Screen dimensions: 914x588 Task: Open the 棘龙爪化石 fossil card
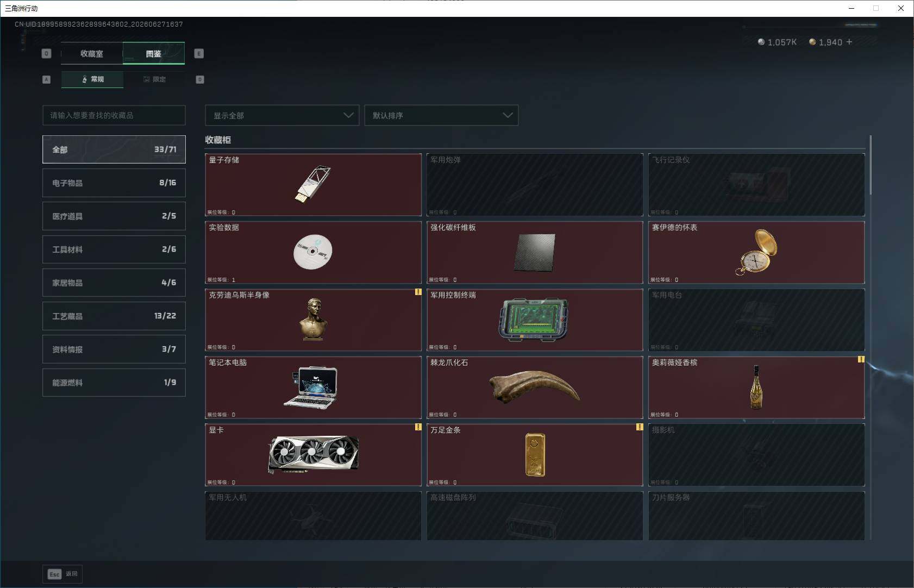coord(535,387)
